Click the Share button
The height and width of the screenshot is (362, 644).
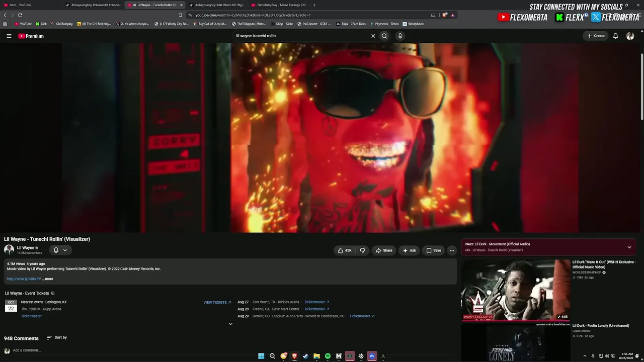383,250
